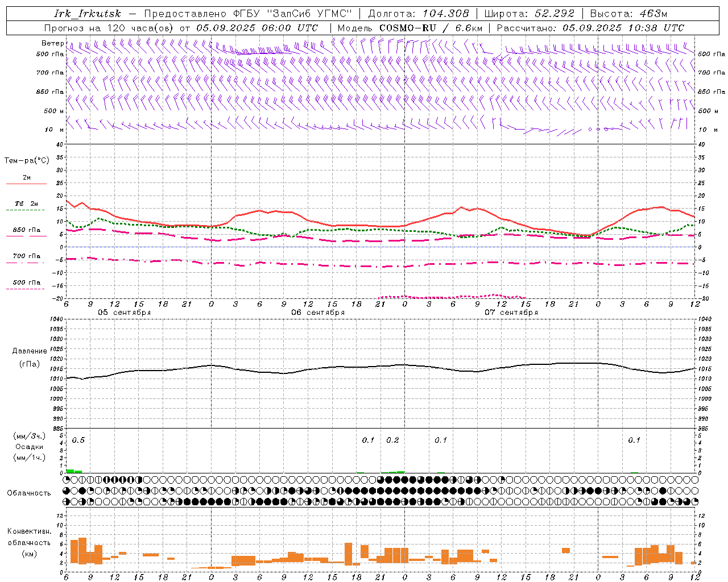Click the 2м temperature legend entry
This screenshot has width=728, height=582.
27,177
